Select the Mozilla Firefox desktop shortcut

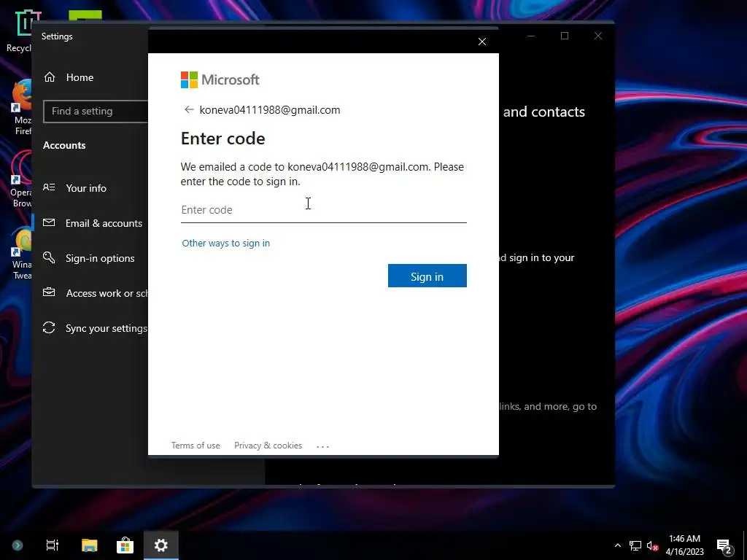click(x=20, y=108)
